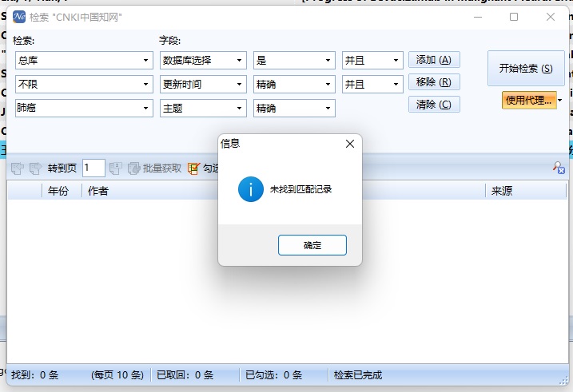
Task: Open the first 并且 logic dropdown
Action: pos(396,61)
